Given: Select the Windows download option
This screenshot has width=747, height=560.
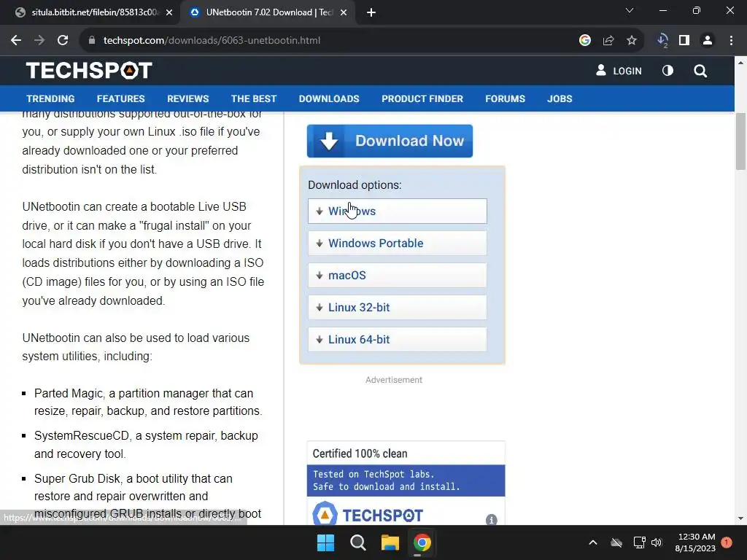Looking at the screenshot, I should 398,211.
